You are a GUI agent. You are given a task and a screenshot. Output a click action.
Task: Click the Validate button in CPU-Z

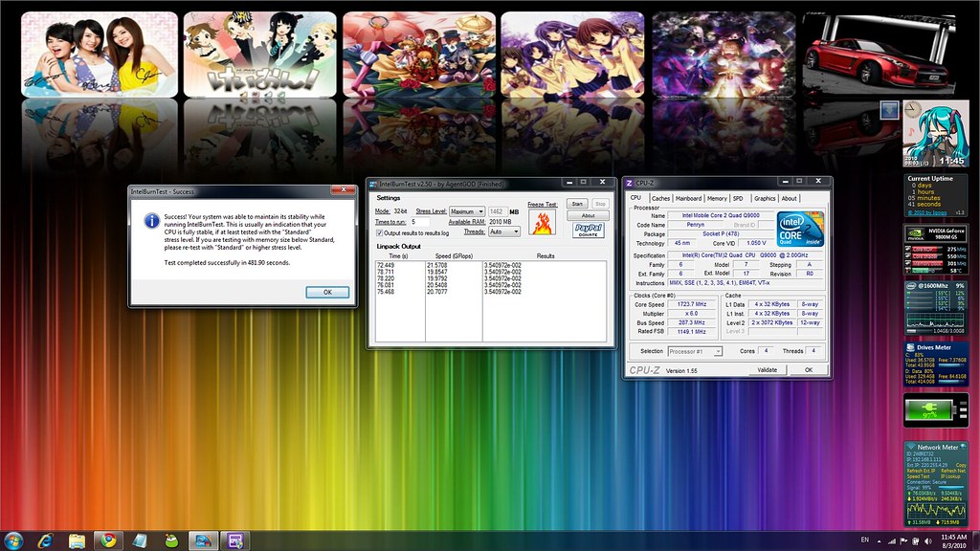(x=767, y=370)
